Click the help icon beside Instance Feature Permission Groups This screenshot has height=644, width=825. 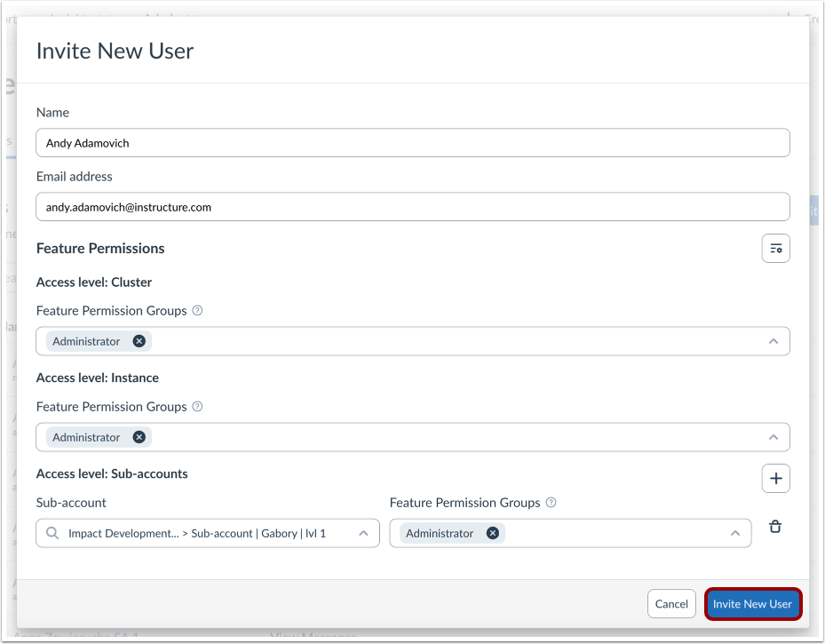click(x=196, y=406)
